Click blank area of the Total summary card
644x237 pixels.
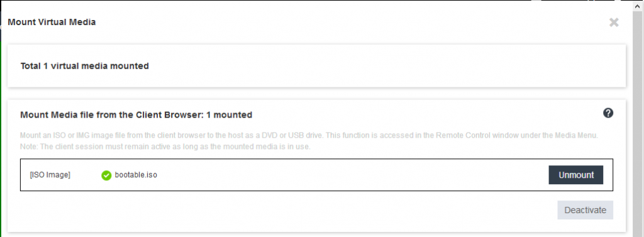coord(390,66)
